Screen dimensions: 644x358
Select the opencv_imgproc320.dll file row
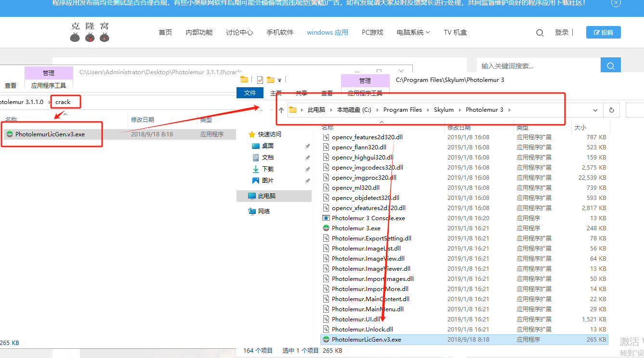click(464, 178)
